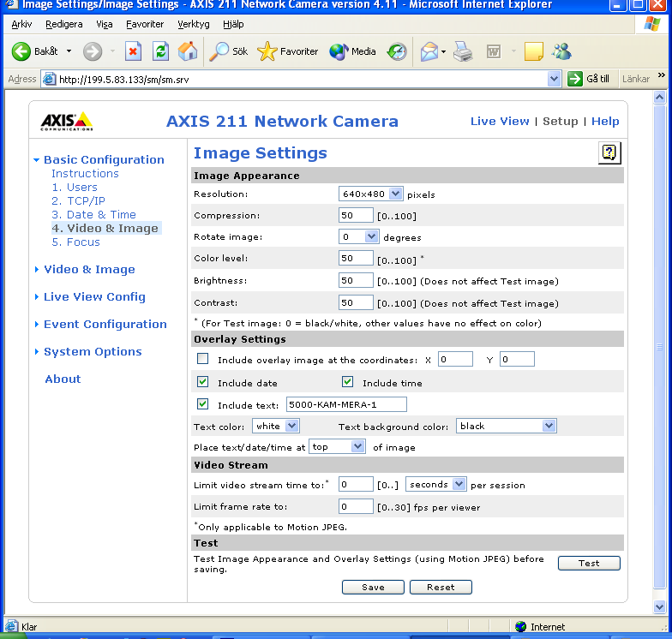
Task: Open the 3. Date & Time link
Action: coord(94,214)
